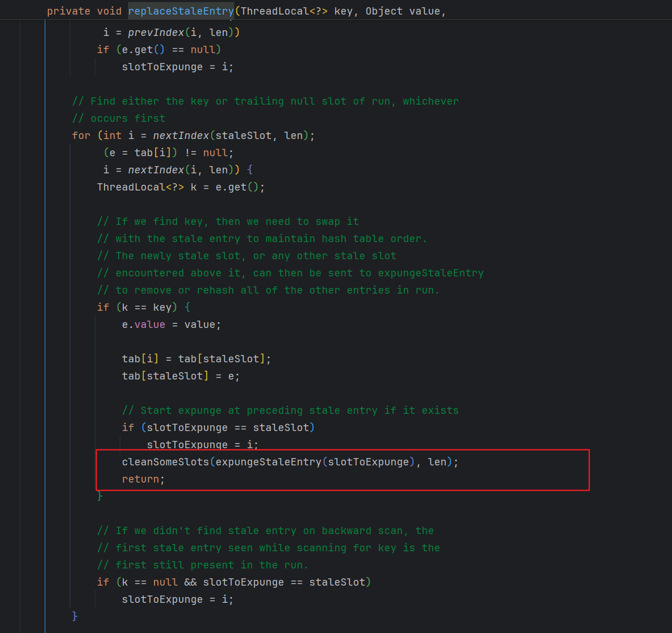
Task: Click the final closing brace of for loop
Action: tap(75, 616)
